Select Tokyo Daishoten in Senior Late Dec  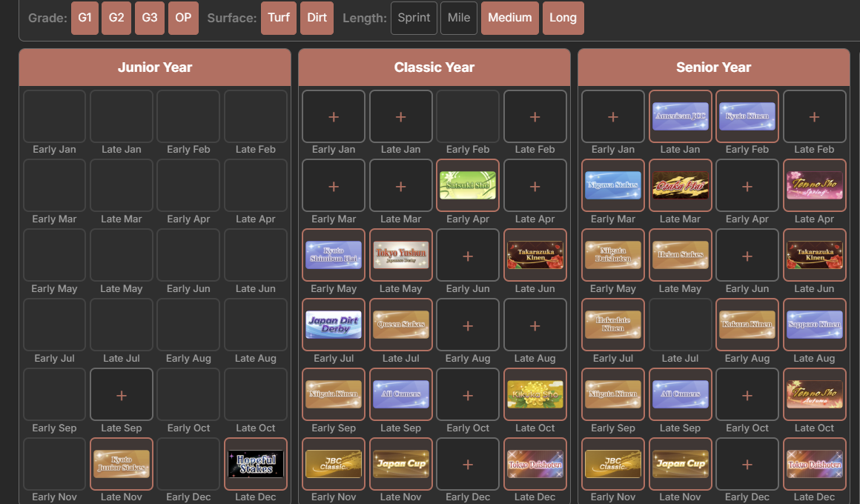tap(815, 463)
